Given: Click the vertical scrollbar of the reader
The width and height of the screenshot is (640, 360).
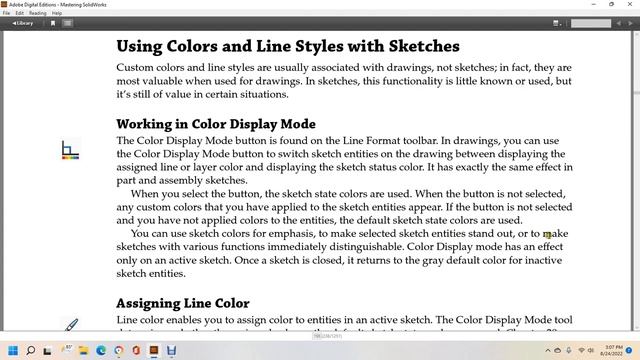Looking at the screenshot, I should point(636,181).
